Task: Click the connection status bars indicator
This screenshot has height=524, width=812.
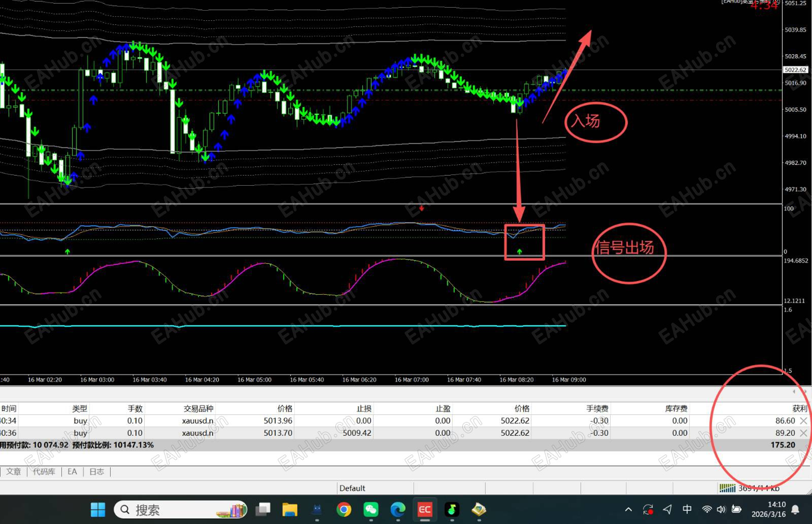Action: [727, 488]
